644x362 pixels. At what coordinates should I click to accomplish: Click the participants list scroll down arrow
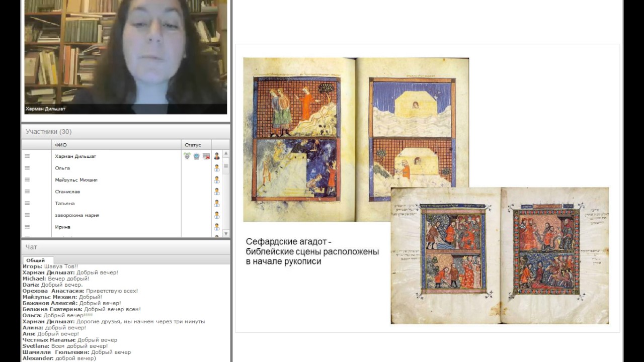[x=226, y=233]
